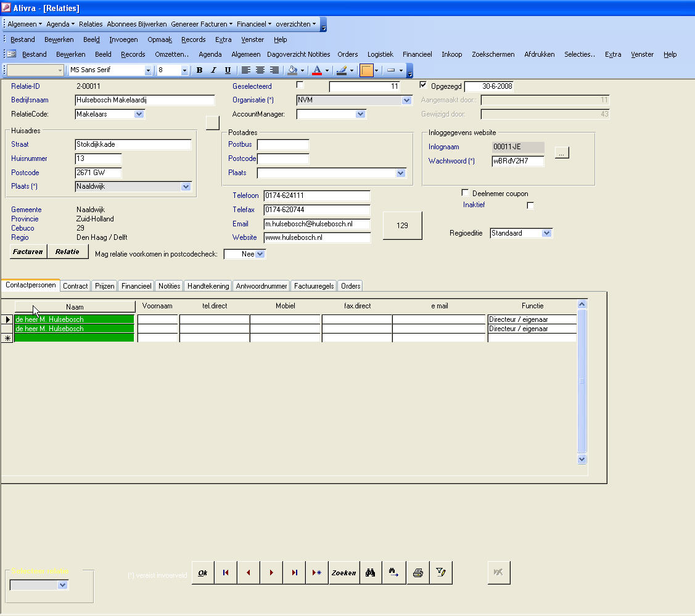
Task: Toggle underline formatting
Action: click(228, 70)
